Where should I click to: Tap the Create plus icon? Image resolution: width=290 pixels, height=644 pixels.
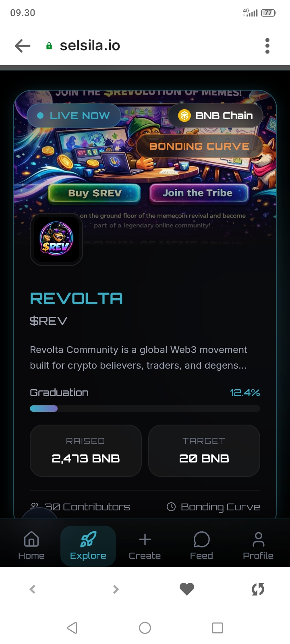click(x=145, y=539)
